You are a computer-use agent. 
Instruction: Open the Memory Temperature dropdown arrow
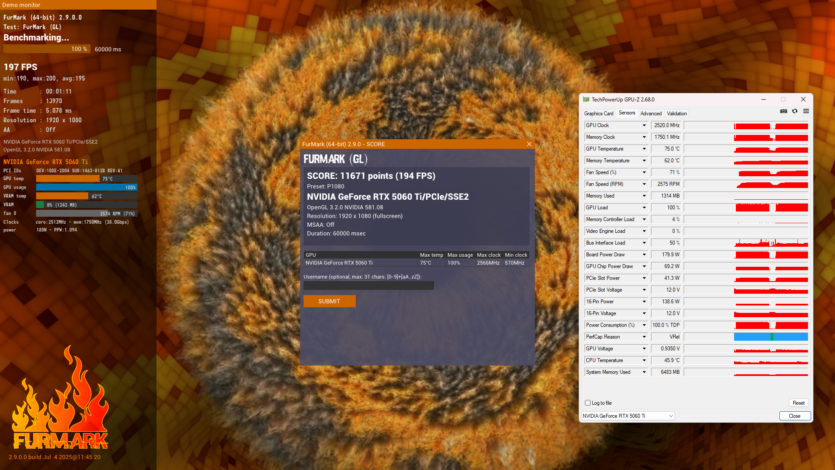point(643,161)
